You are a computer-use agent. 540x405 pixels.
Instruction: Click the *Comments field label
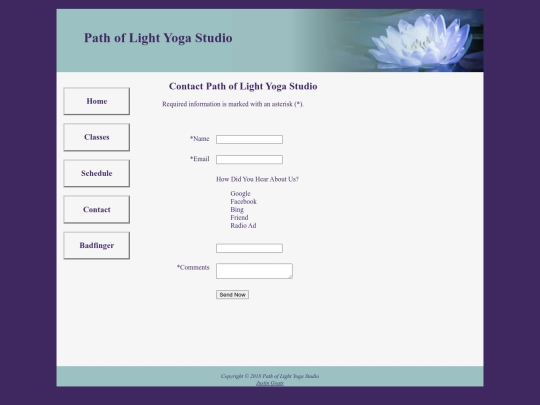[x=193, y=267]
